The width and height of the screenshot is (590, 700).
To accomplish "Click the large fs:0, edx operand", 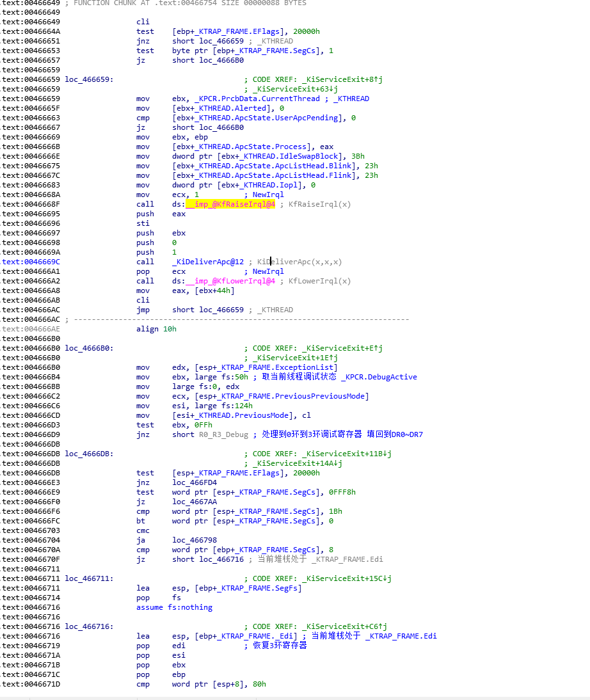I will [x=206, y=386].
